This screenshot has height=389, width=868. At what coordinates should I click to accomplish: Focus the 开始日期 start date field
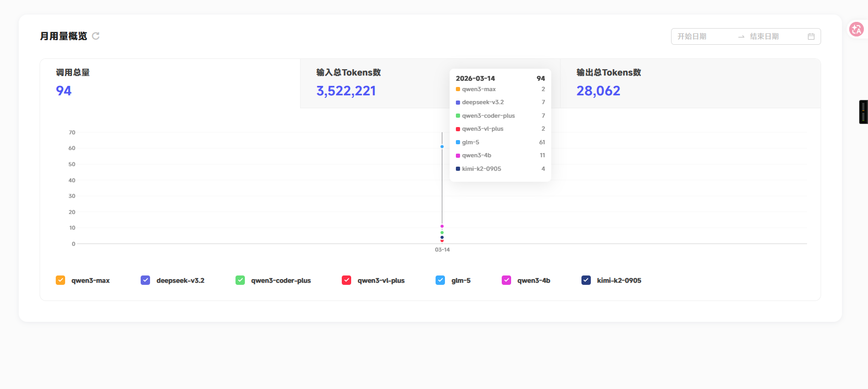pos(704,36)
